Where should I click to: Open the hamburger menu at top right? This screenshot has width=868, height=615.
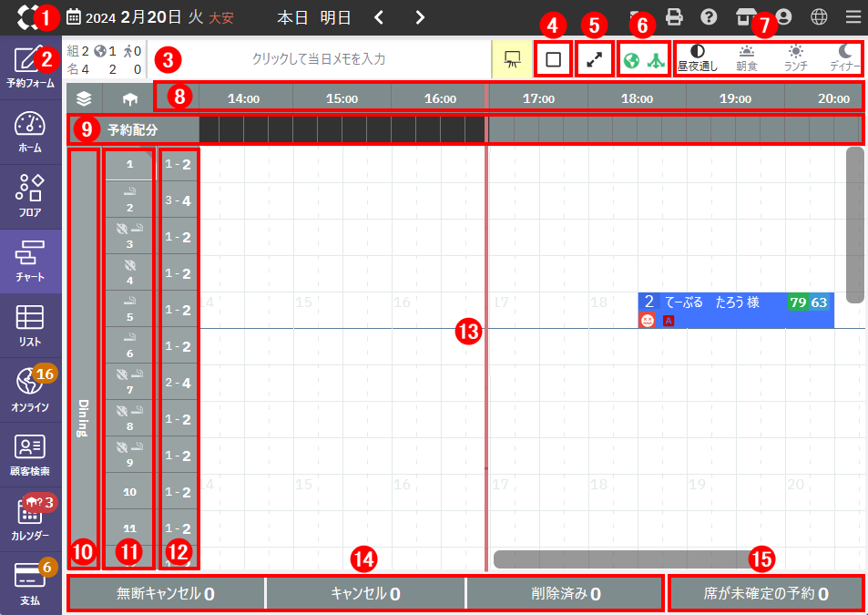pyautogui.click(x=853, y=16)
